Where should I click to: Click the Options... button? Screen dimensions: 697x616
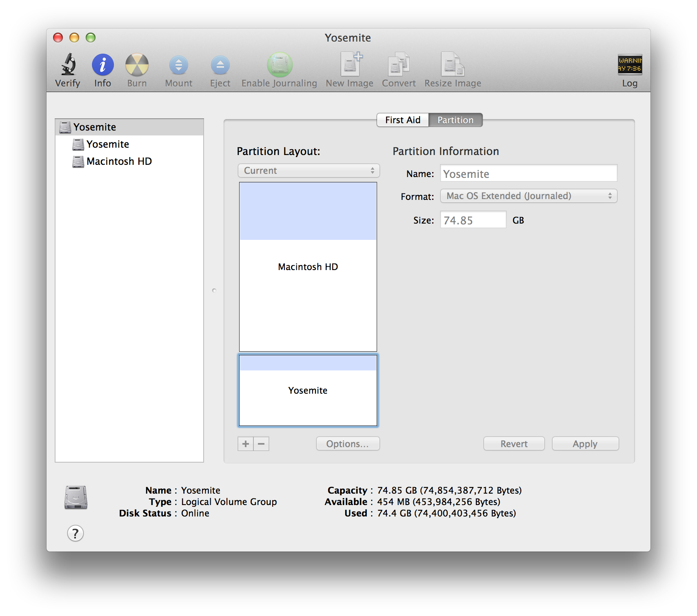coord(348,444)
